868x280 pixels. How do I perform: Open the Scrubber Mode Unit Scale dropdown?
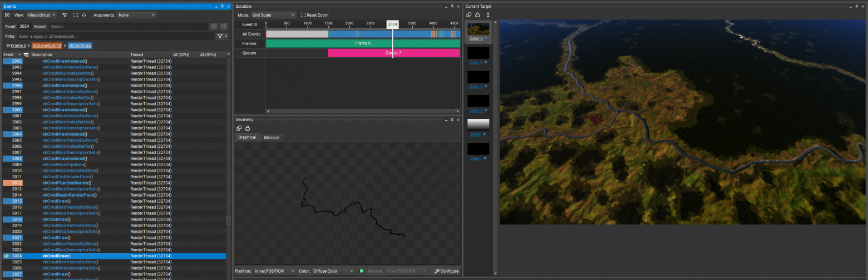pyautogui.click(x=273, y=15)
